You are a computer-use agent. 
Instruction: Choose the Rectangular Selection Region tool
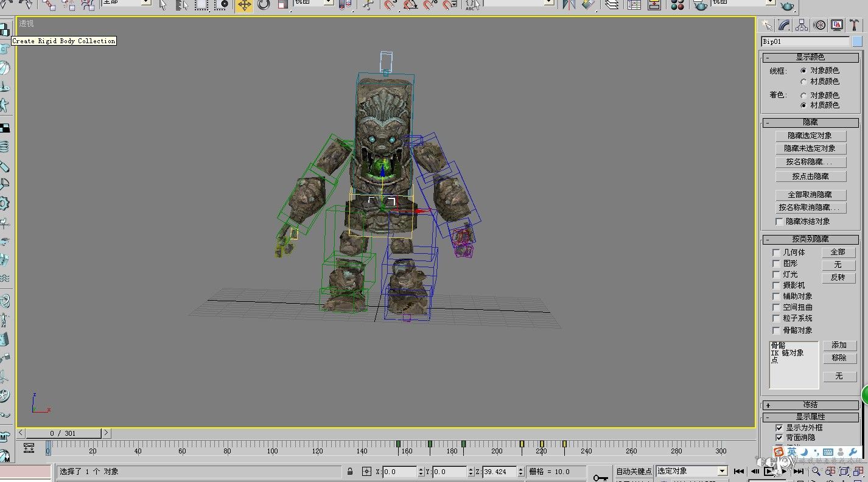201,5
